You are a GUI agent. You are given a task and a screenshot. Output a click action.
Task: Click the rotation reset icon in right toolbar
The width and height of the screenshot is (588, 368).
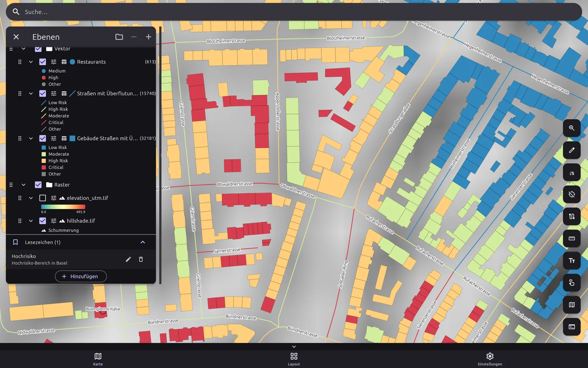click(572, 194)
